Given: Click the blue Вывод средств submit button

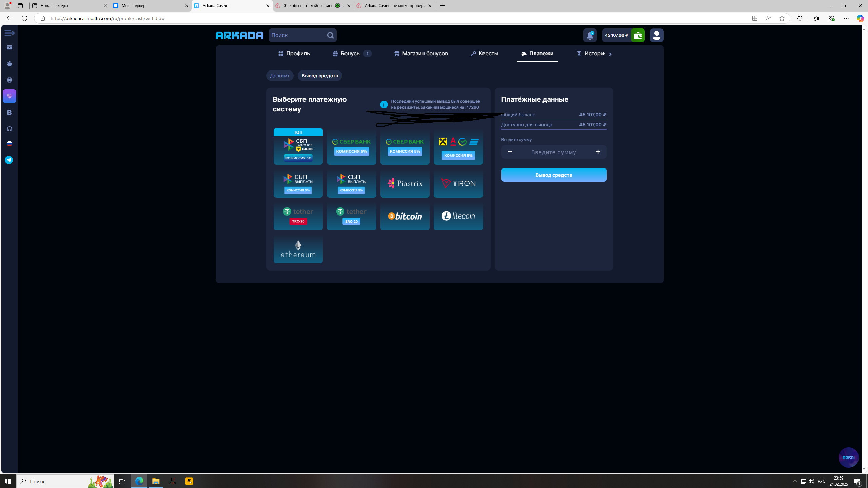Looking at the screenshot, I should (554, 175).
